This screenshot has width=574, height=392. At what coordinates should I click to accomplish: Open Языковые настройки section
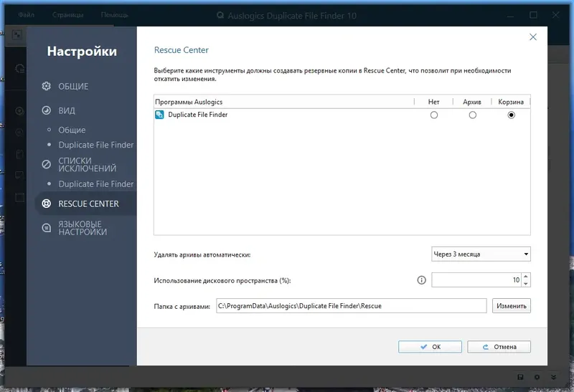83,228
